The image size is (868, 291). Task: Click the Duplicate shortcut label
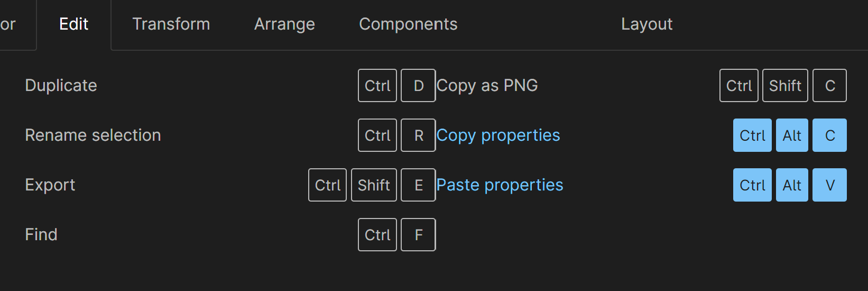pyautogui.click(x=61, y=86)
